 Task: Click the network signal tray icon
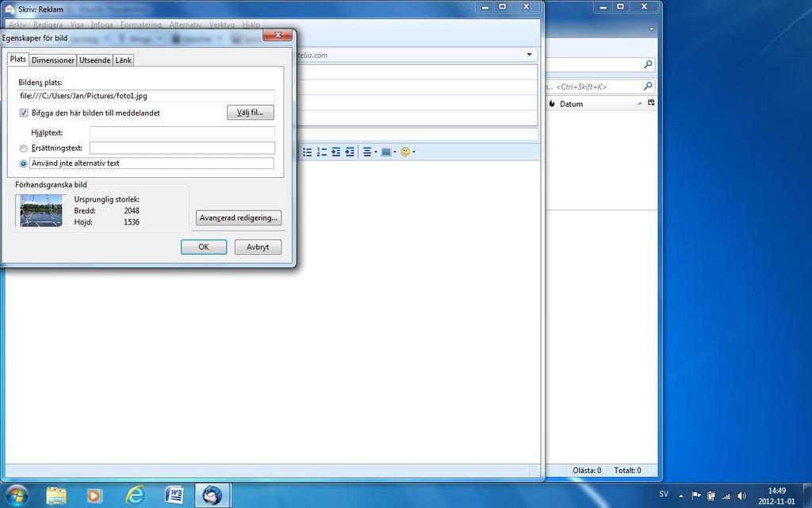click(726, 496)
